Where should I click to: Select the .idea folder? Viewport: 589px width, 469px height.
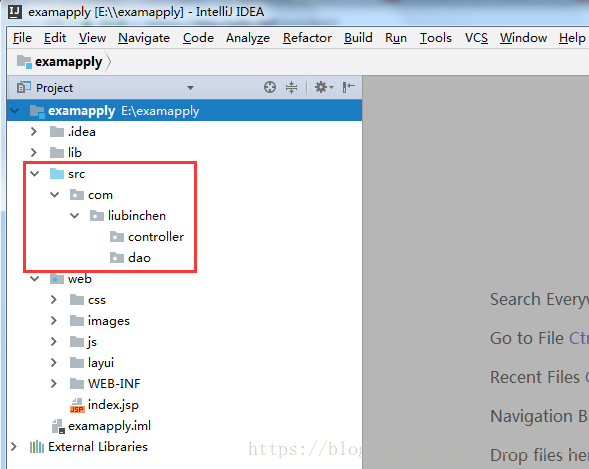pos(82,132)
